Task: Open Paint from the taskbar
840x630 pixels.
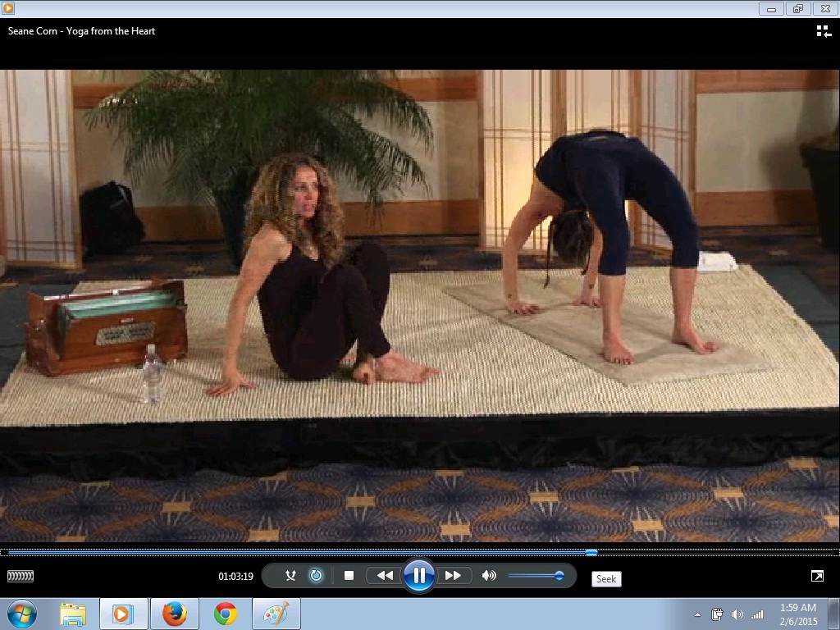Action: point(276,614)
